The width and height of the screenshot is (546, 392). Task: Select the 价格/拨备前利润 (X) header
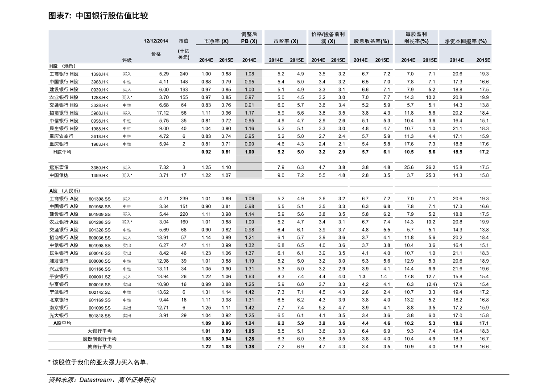click(328, 38)
